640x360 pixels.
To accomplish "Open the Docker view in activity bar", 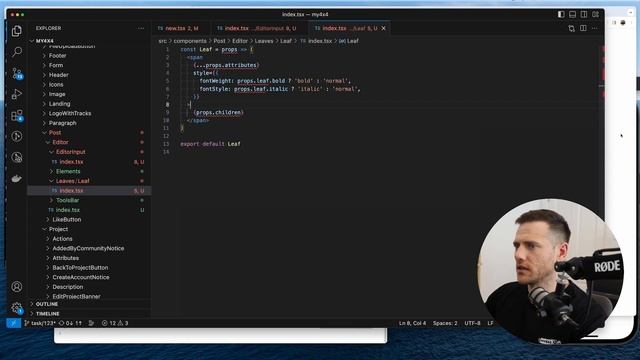I will (x=17, y=179).
